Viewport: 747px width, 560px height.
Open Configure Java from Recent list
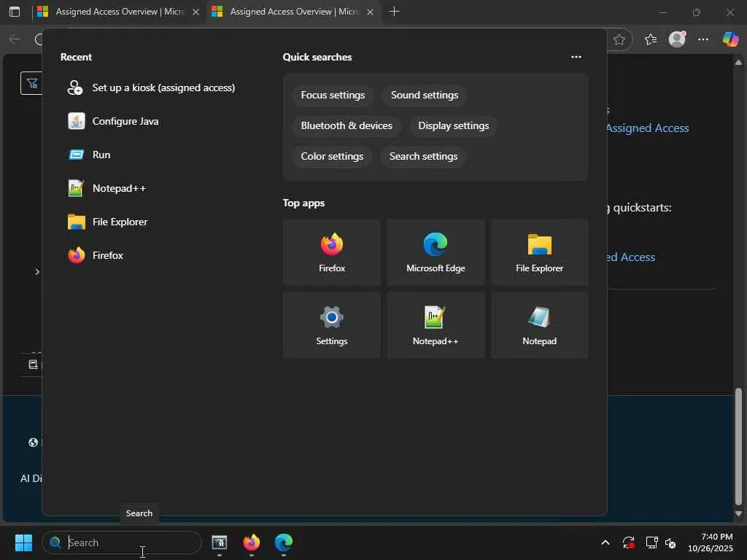pyautogui.click(x=113, y=122)
